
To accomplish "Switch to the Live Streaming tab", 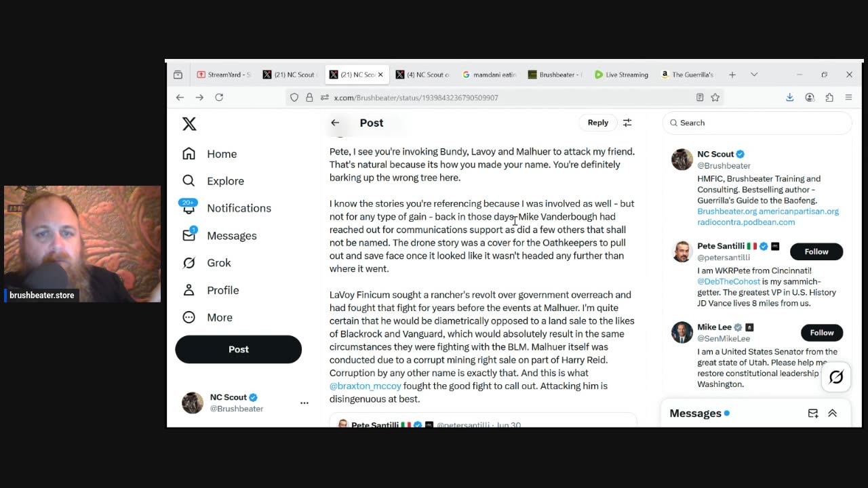I will 621,75.
